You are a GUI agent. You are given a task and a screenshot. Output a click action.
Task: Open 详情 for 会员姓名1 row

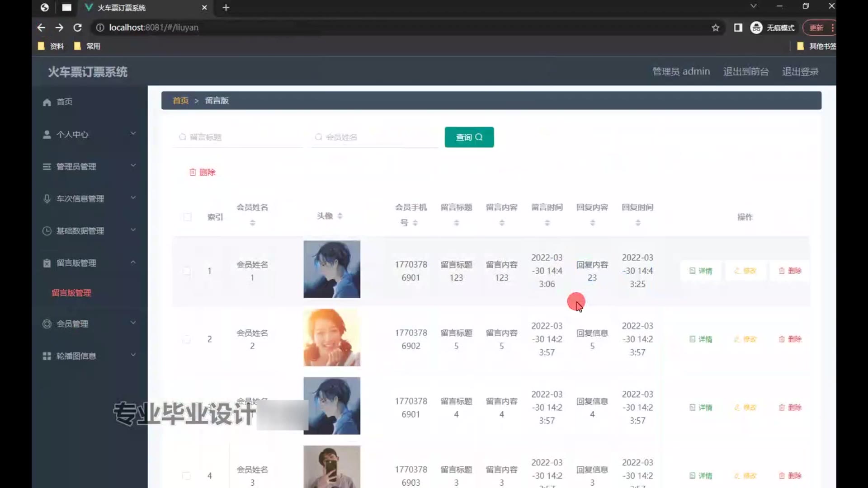click(701, 271)
